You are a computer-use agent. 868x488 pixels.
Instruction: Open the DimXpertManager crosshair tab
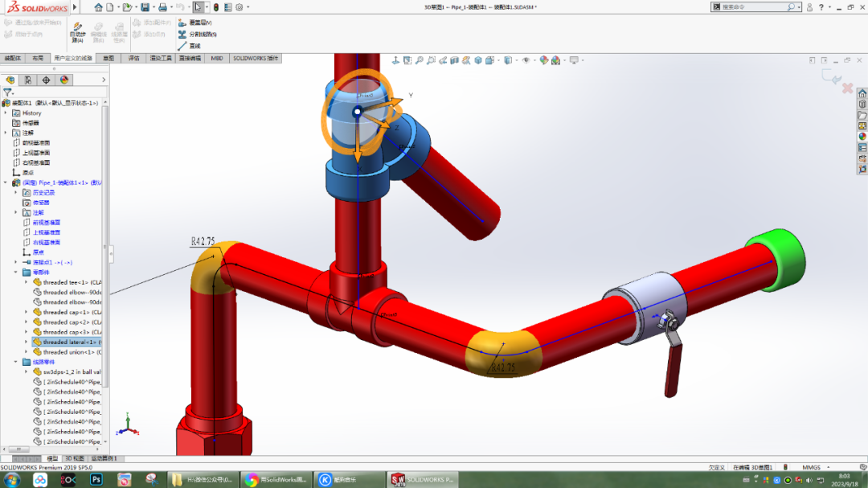[x=46, y=80]
